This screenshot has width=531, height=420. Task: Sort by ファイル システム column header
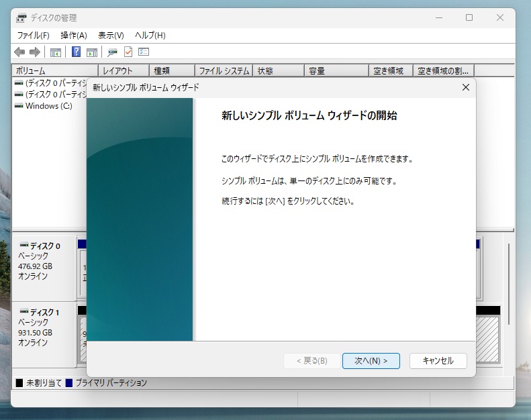pyautogui.click(x=224, y=70)
